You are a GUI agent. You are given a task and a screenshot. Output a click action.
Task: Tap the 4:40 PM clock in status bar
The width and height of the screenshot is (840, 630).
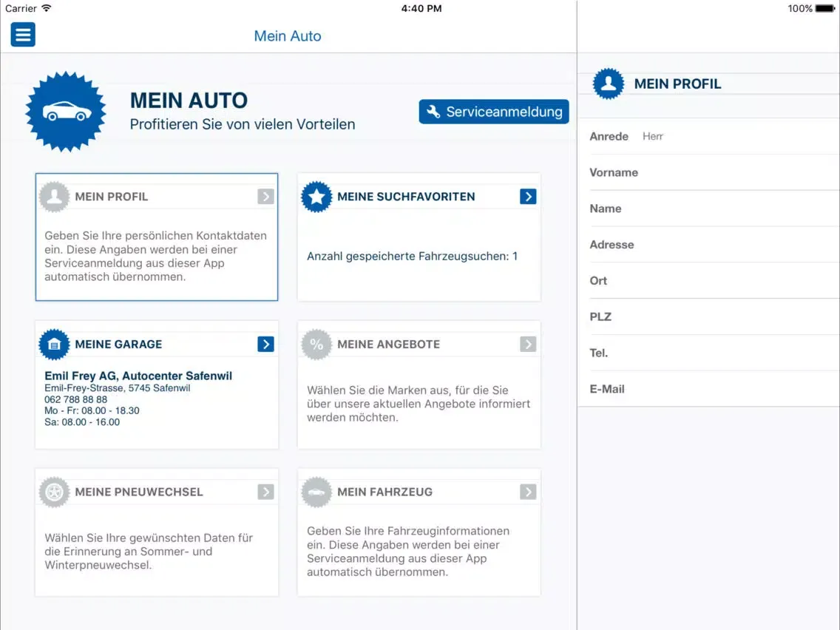click(x=421, y=8)
